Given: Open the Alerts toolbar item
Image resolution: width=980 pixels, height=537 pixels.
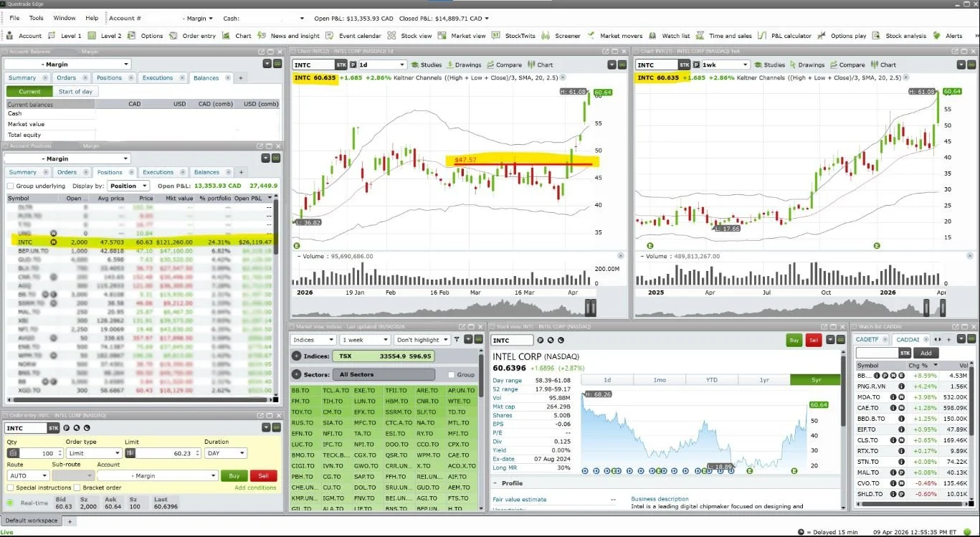Looking at the screenshot, I should (947, 36).
